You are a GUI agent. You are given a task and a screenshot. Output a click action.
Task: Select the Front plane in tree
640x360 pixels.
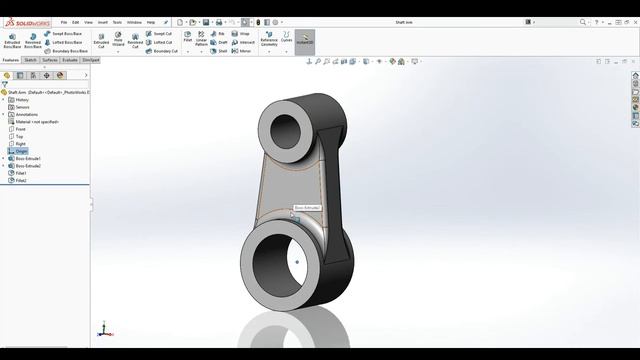coord(17,129)
